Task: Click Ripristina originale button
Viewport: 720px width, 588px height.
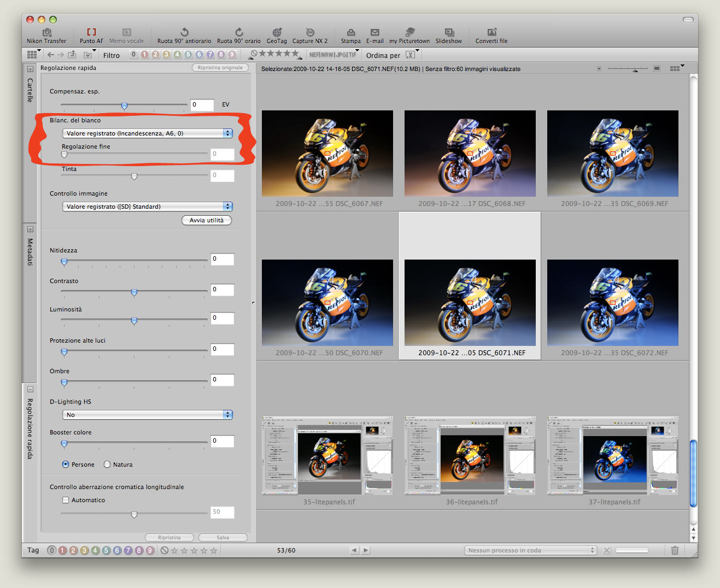Action: (220, 68)
